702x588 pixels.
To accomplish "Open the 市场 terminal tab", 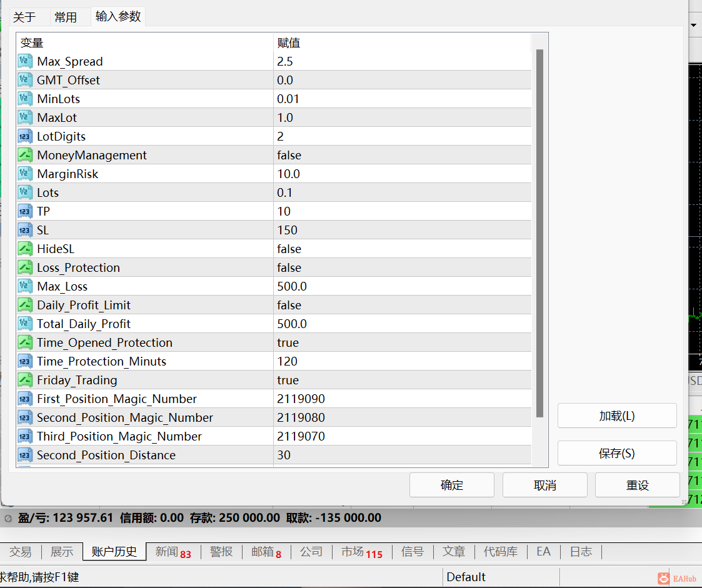I will pos(362,552).
